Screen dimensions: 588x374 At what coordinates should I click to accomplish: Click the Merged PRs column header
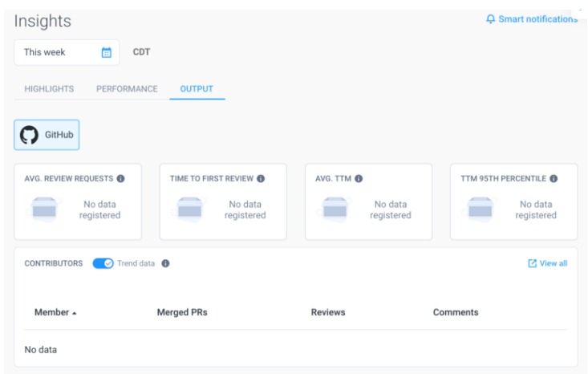(181, 312)
